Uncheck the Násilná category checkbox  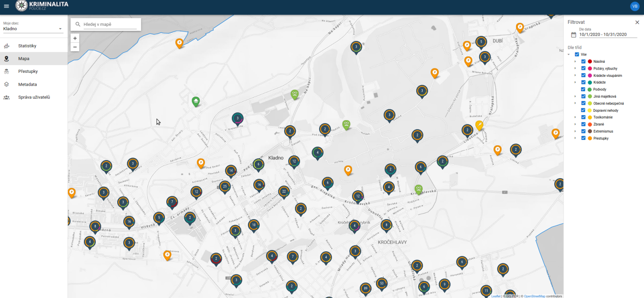point(583,62)
